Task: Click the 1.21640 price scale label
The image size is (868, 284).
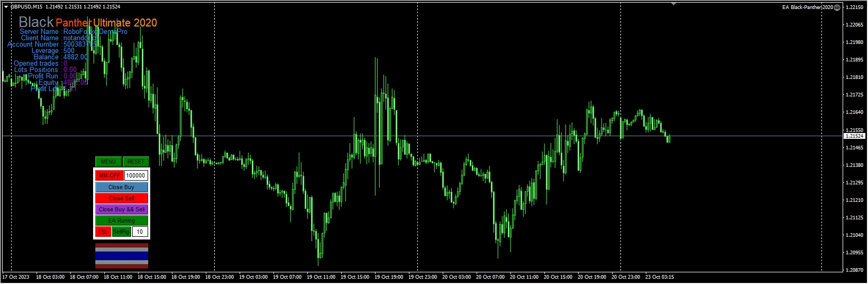Action: coord(855,112)
